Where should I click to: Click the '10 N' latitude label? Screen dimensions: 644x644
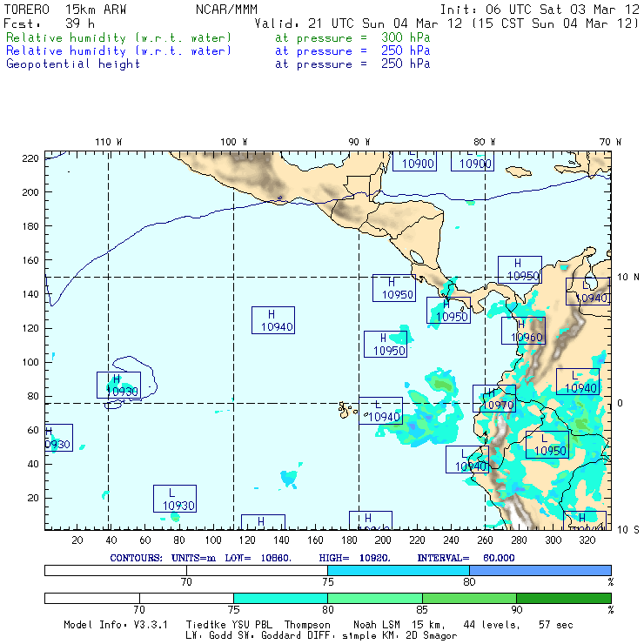(x=628, y=278)
